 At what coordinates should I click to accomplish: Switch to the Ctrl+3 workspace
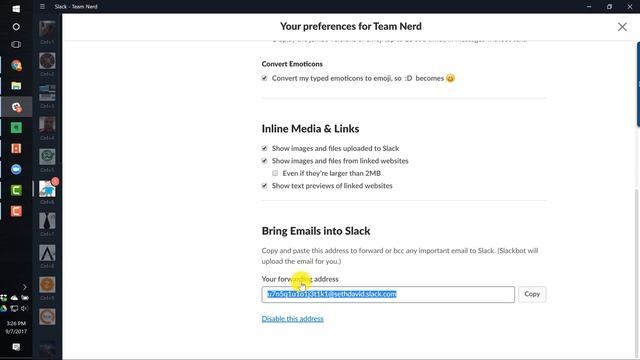tap(47, 93)
